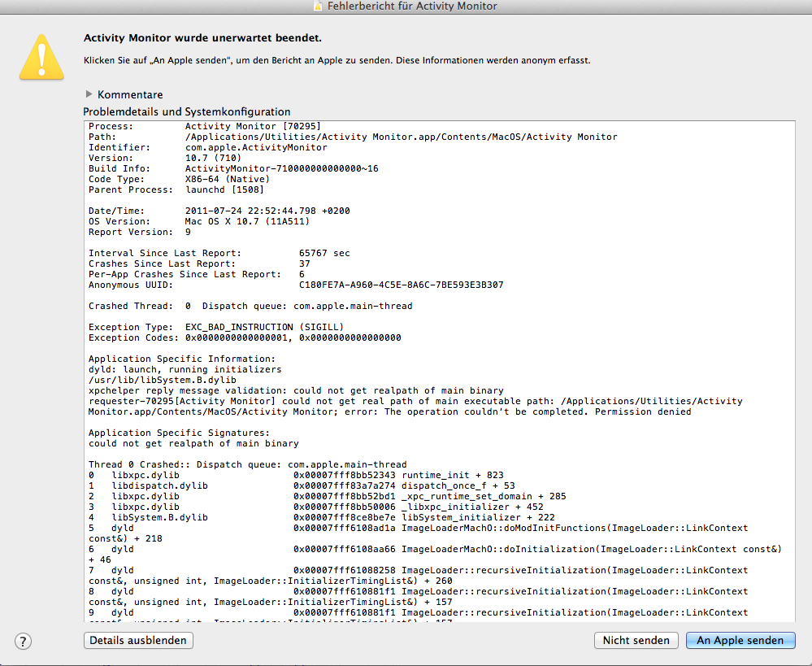This screenshot has height=666, width=812.
Task: Click the help question mark button
Action: [23, 641]
